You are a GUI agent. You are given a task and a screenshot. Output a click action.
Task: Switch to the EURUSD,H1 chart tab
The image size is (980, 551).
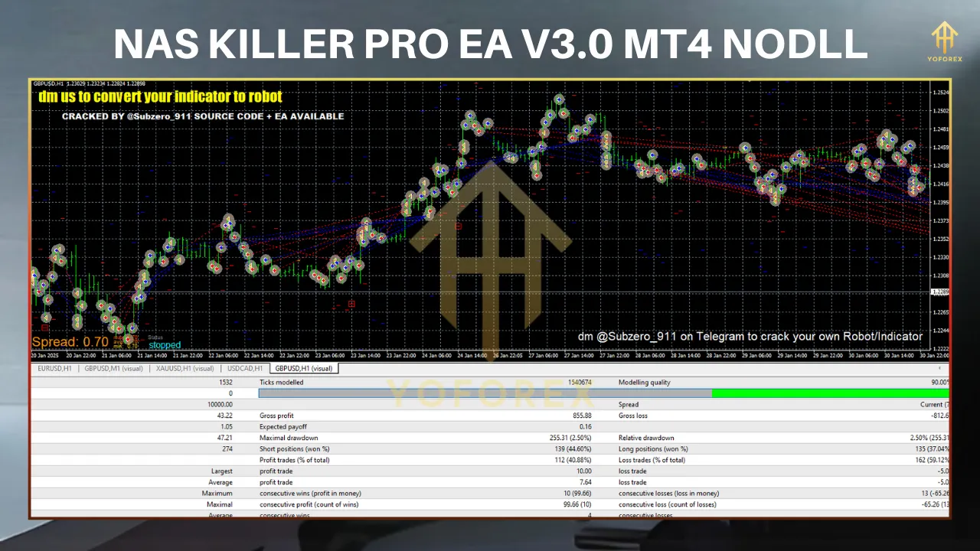coord(55,369)
